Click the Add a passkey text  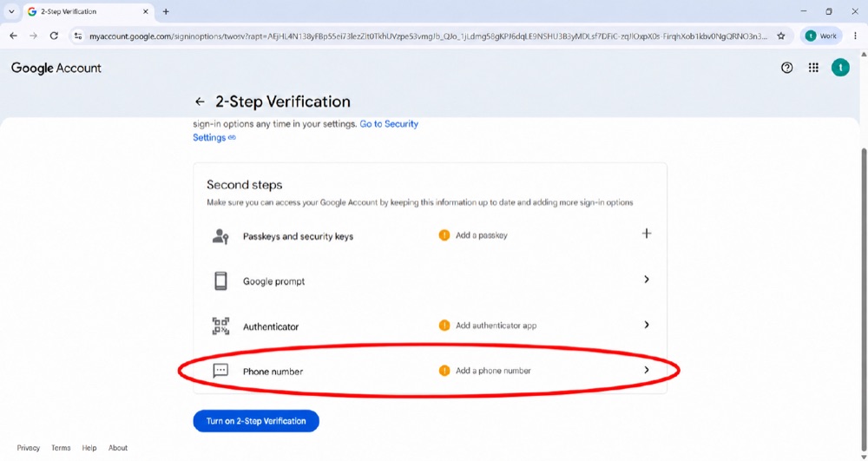click(481, 235)
